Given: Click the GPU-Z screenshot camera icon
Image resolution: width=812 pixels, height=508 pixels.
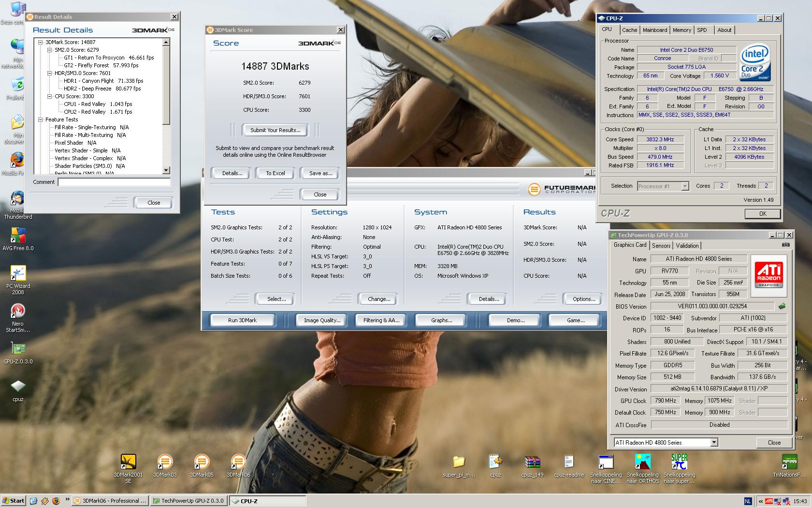Looking at the screenshot, I should pyautogui.click(x=786, y=245).
